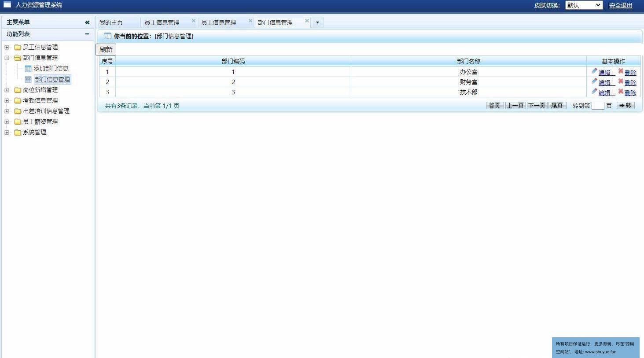This screenshot has height=358, width=644.
Task: Click the 下一页 next page button
Action: [x=537, y=106]
